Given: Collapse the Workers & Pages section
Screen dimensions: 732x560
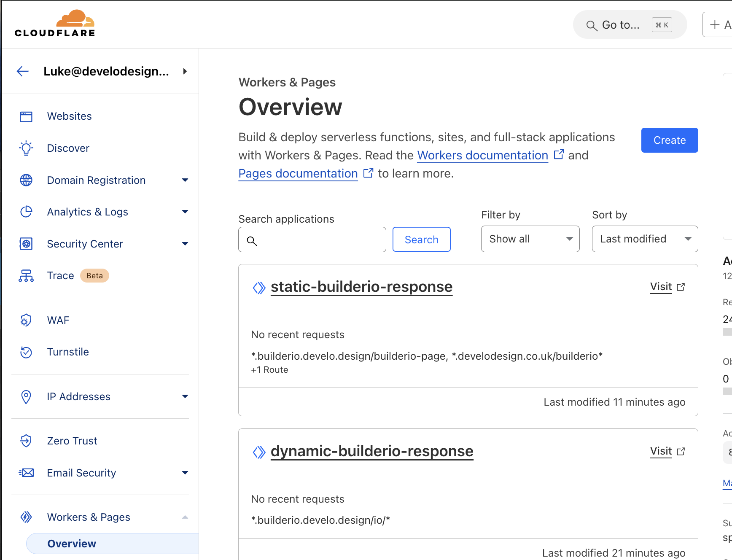Looking at the screenshot, I should coord(185,517).
